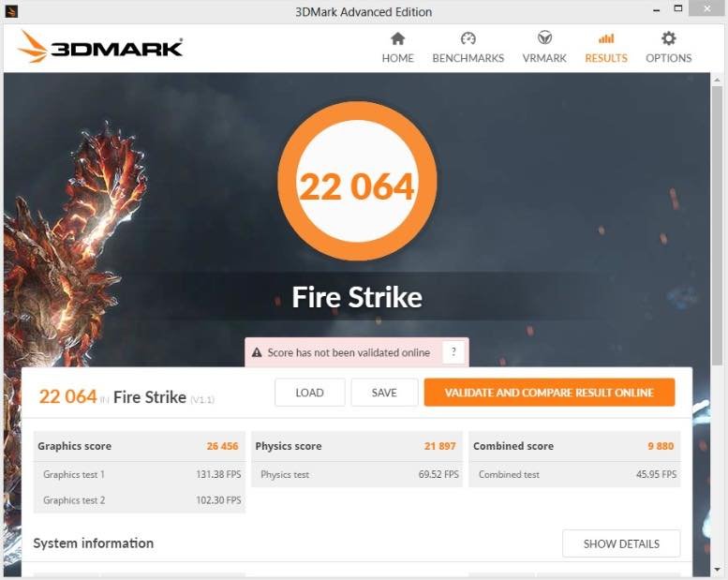Click the app icon in title bar
This screenshot has width=728, height=580.
pyautogui.click(x=10, y=10)
